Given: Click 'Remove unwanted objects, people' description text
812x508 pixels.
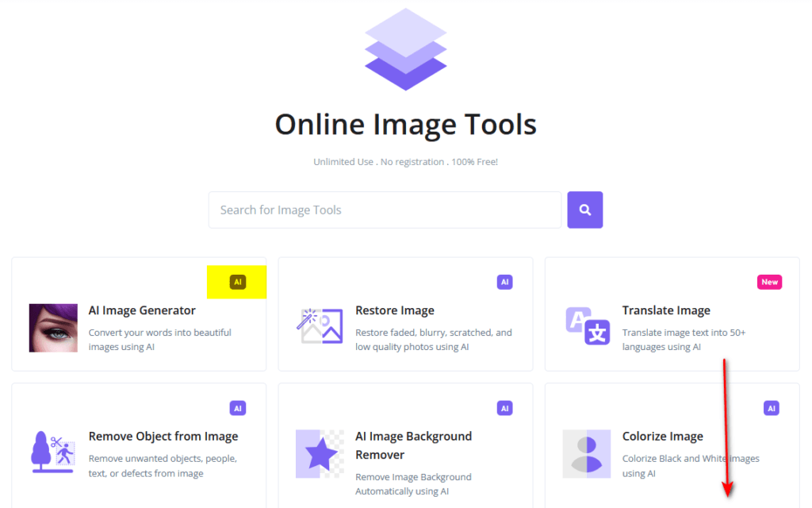Looking at the screenshot, I should [x=163, y=465].
